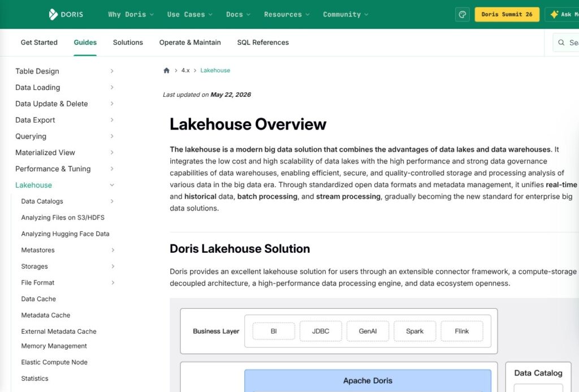Viewport: 579px width, 392px height.
Task: Click the Doris Lakehouse Solution heading
Action: coord(240,249)
